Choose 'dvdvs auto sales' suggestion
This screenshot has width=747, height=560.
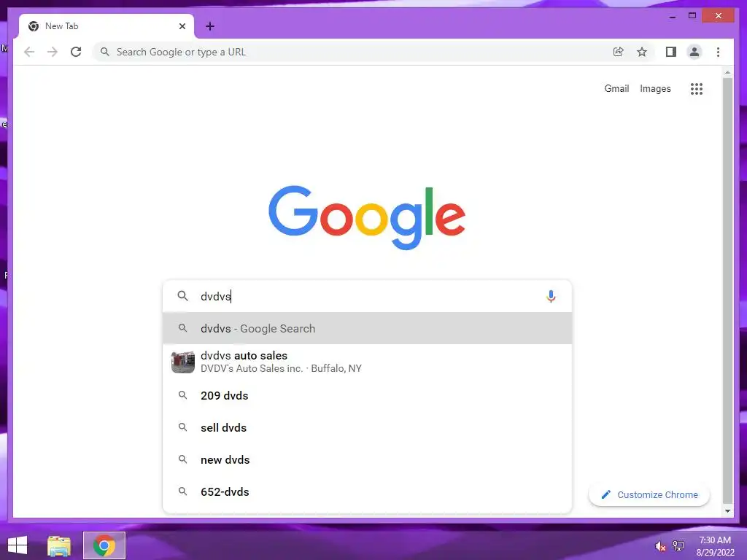[x=367, y=362]
